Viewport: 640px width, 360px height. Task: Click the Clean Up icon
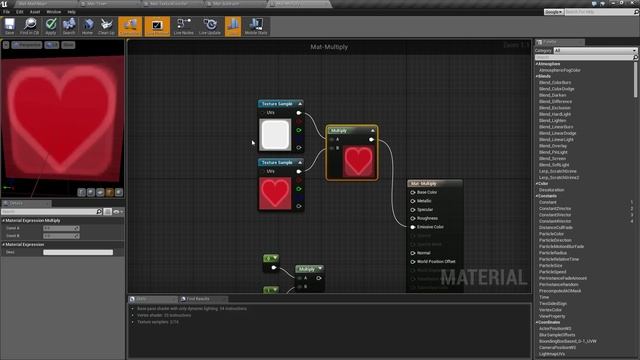[x=107, y=26]
